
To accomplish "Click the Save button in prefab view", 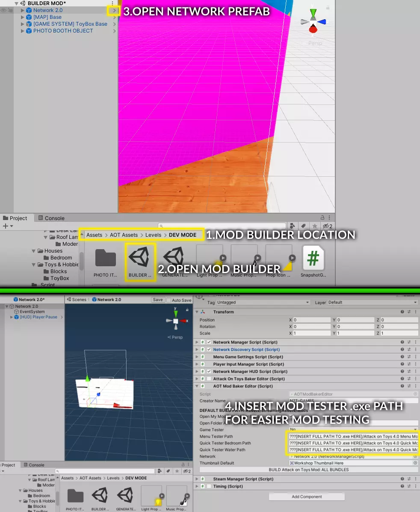I will click(x=158, y=300).
